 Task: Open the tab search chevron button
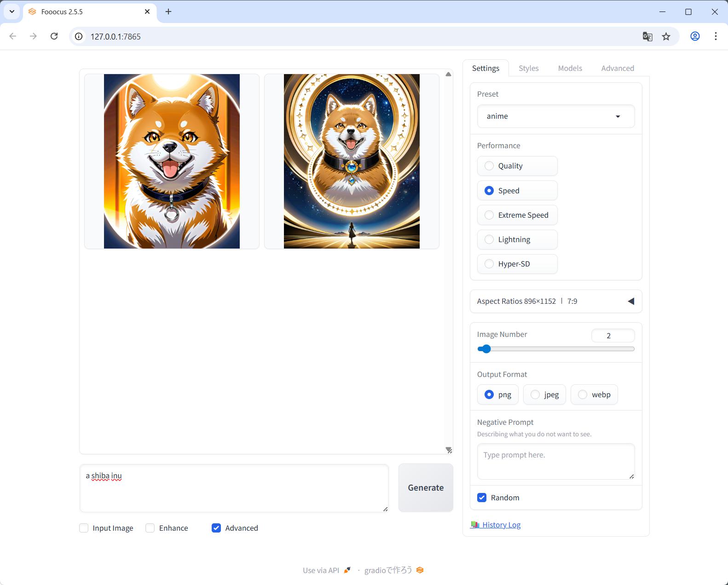point(12,12)
